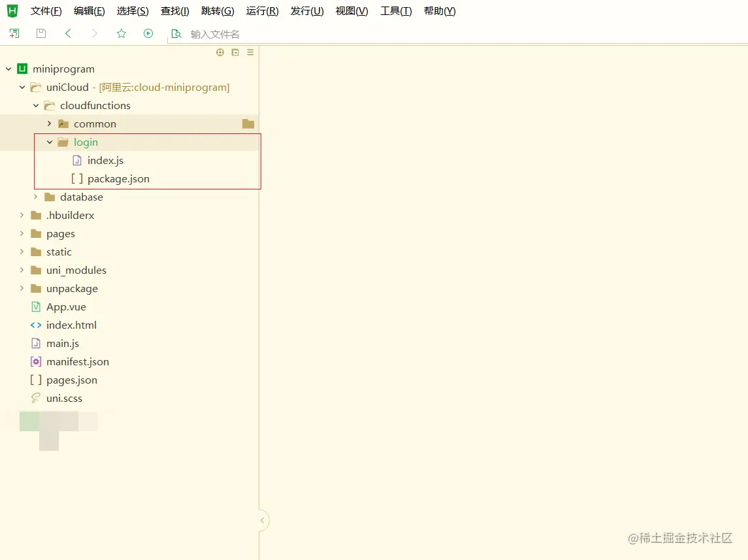This screenshot has height=560, width=748.
Task: Select the index.js file under login
Action: [x=105, y=160]
